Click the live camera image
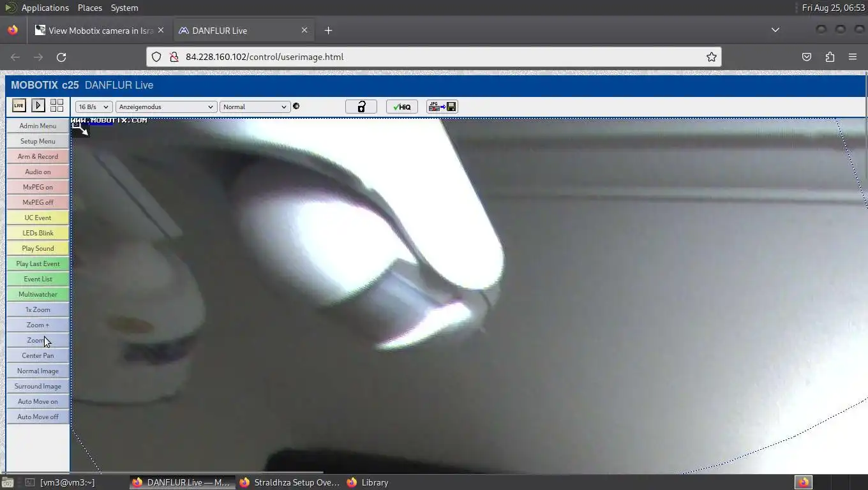Image resolution: width=868 pixels, height=490 pixels. pos(469,296)
